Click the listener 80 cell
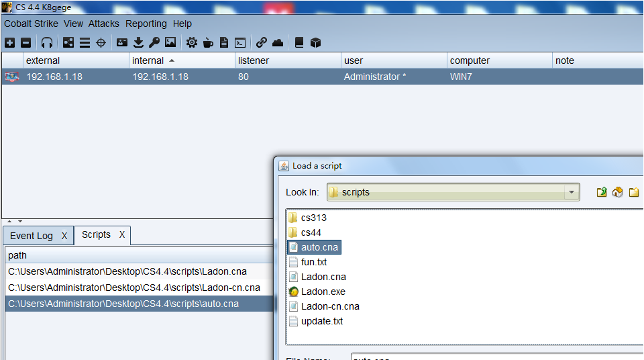This screenshot has width=644, height=360. [288, 77]
